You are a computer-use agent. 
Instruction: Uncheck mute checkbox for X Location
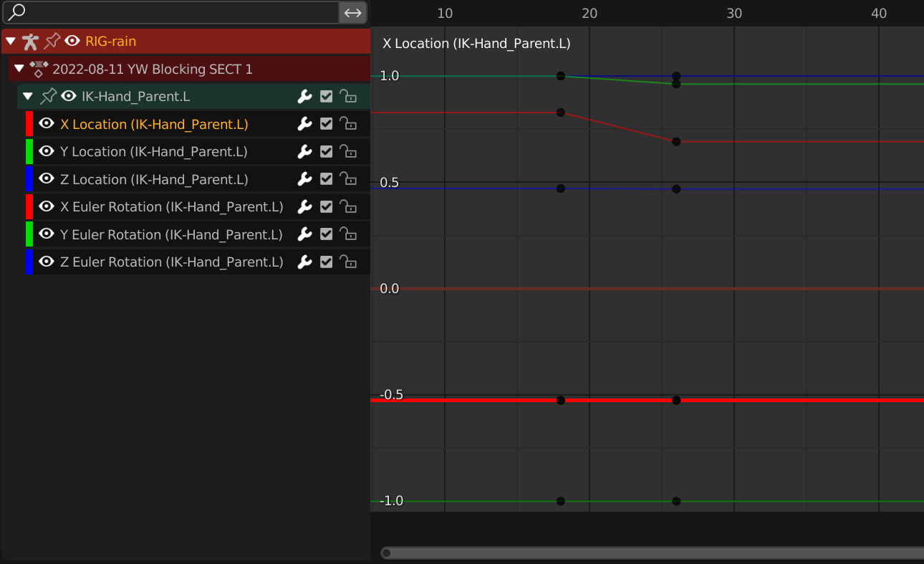pyautogui.click(x=327, y=124)
